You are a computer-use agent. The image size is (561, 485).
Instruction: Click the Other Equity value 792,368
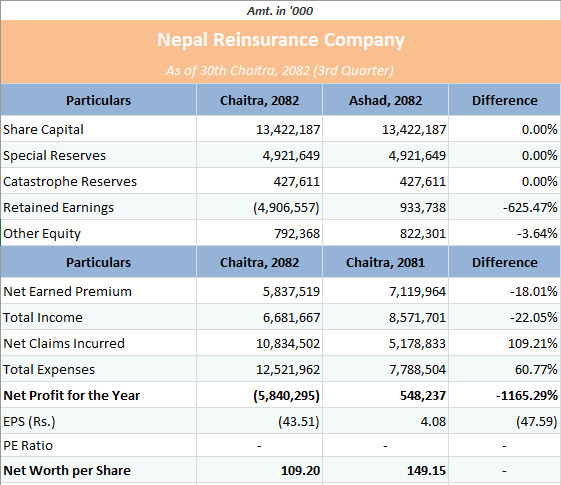(297, 234)
